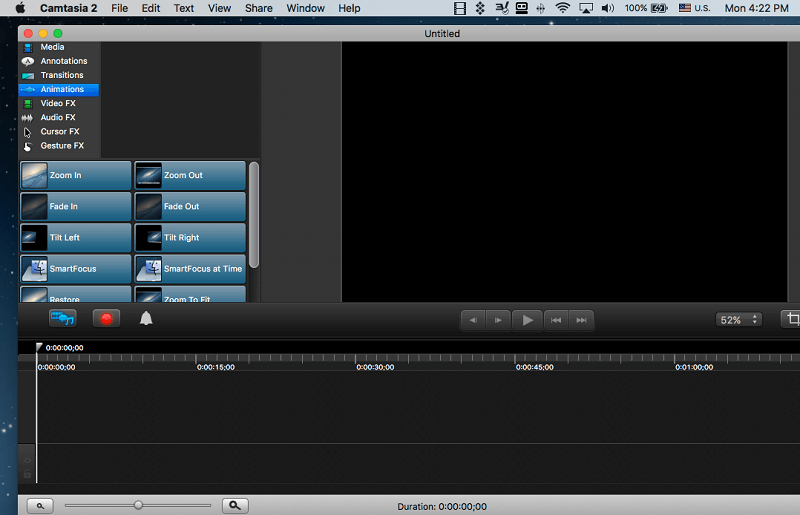Screen dimensions: 800x515
Task: Pick the Tilt Left animation
Action: (x=76, y=238)
